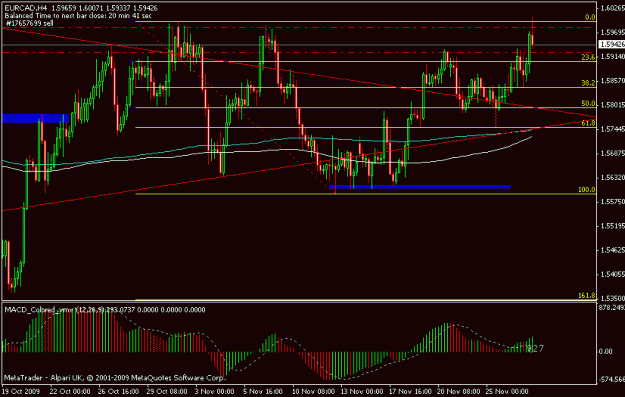Viewport: 625px width, 397px height.
Task: Click the '17 Nov 16:00' time axis label
Action: point(411,391)
